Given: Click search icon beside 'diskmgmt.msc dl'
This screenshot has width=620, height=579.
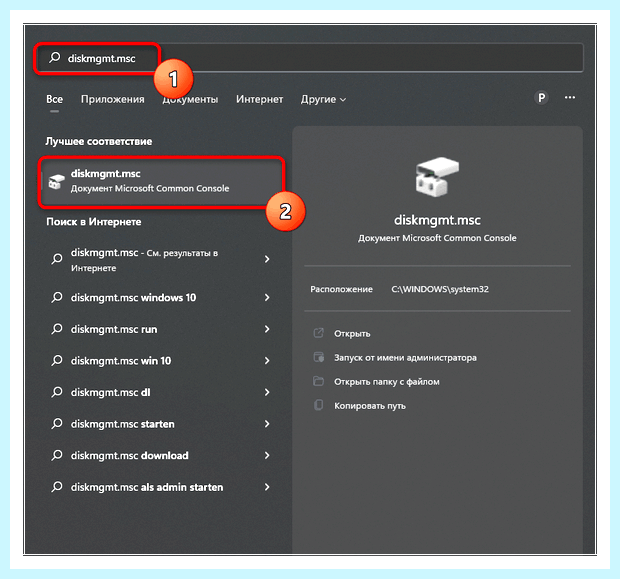Looking at the screenshot, I should (57, 392).
